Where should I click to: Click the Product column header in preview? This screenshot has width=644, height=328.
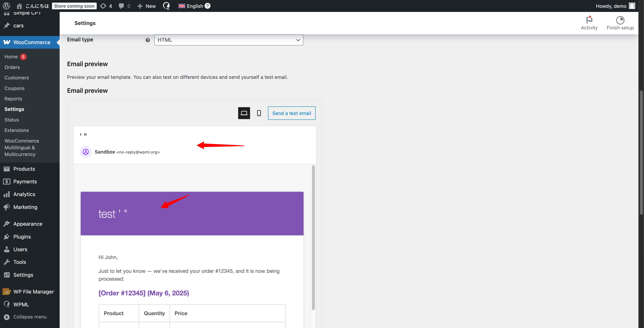[113, 313]
